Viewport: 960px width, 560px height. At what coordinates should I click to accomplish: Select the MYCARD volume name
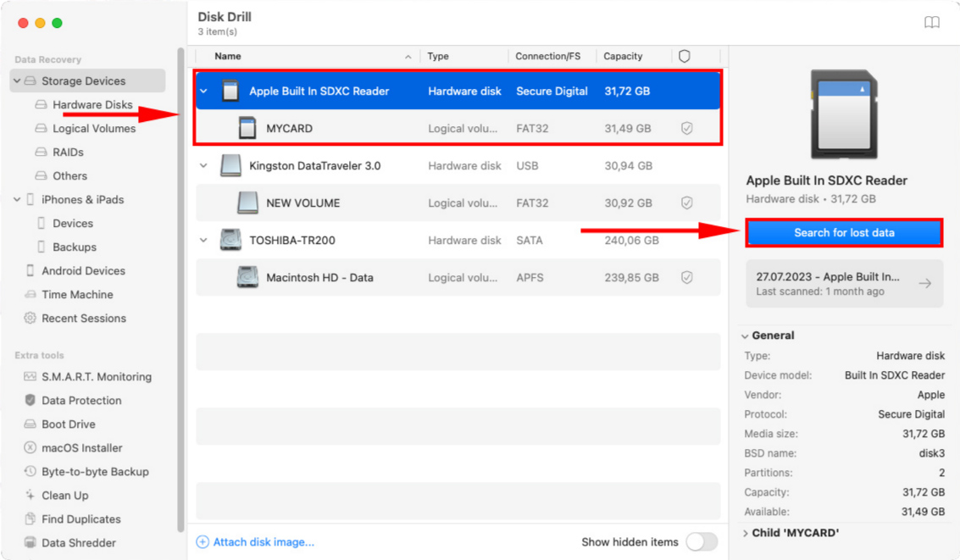coord(289,129)
